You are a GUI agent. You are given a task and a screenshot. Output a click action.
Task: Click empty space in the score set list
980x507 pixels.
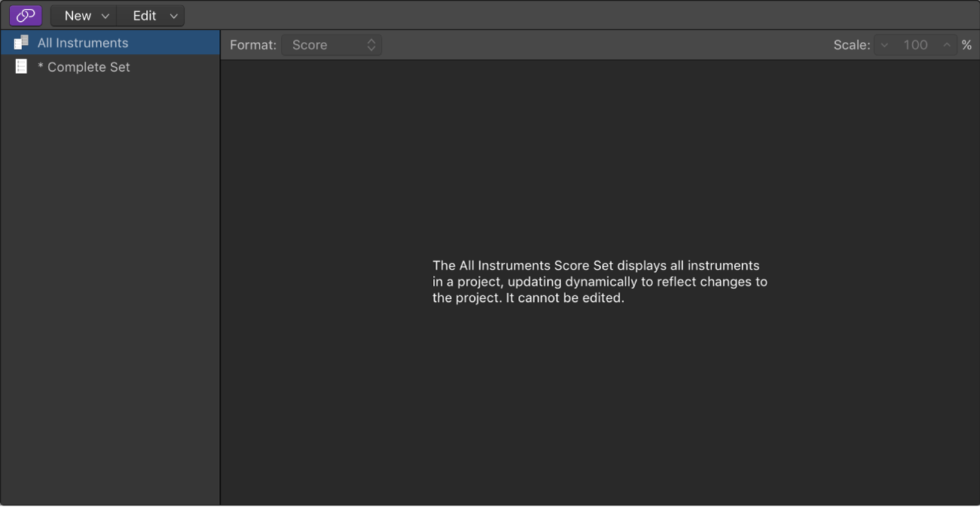[x=110, y=286]
